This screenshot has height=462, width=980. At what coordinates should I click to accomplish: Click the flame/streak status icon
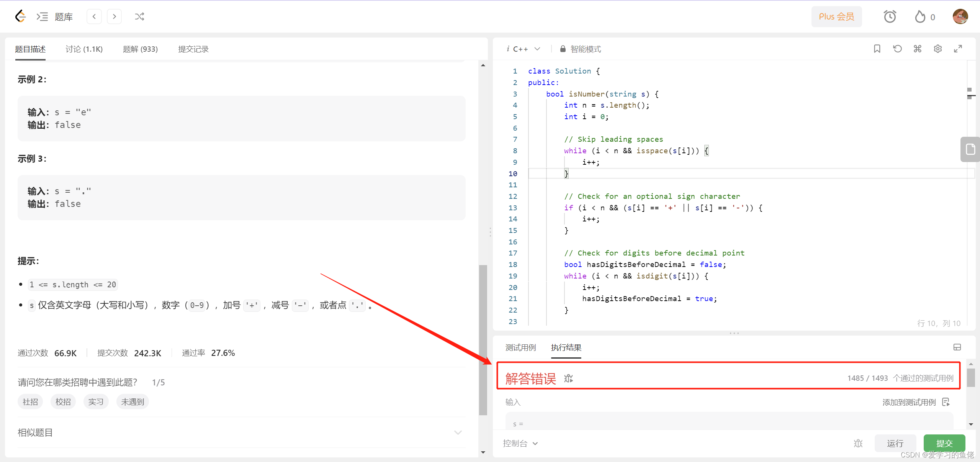[x=921, y=17]
